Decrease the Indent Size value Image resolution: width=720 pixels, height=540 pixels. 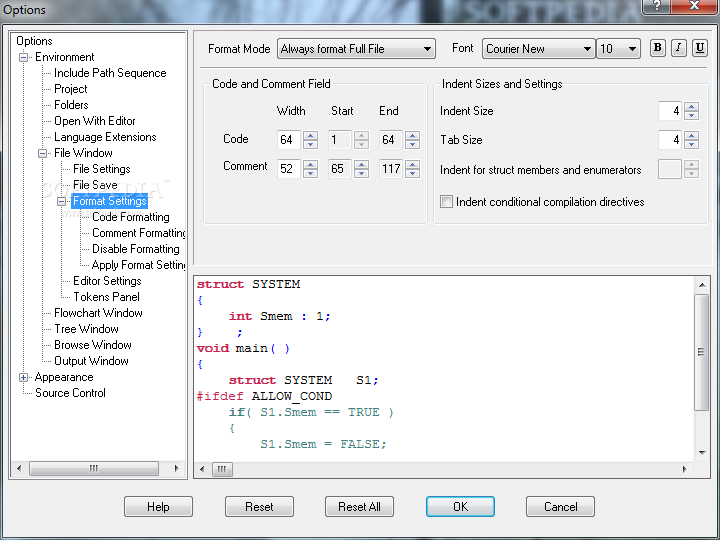pyautogui.click(x=692, y=115)
